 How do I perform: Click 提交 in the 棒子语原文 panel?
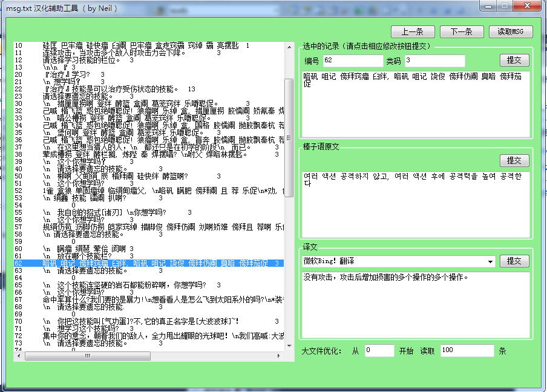click(514, 161)
